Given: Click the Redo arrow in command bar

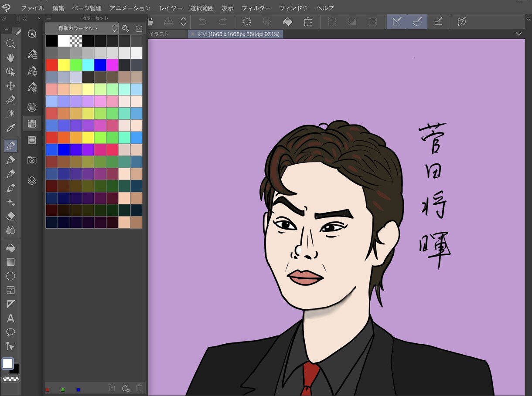Looking at the screenshot, I should pyautogui.click(x=222, y=21).
